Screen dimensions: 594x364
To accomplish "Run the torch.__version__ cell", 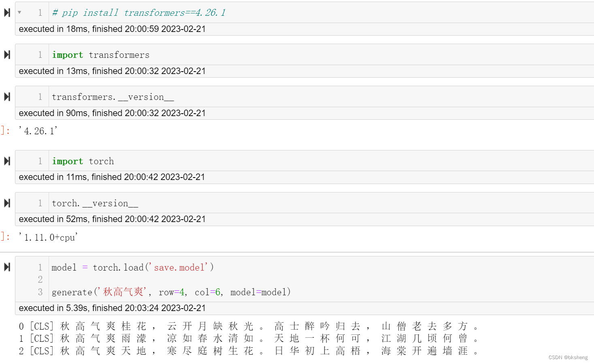I will (x=6, y=203).
